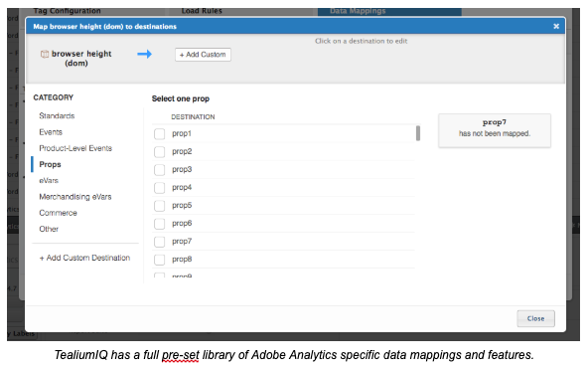The height and width of the screenshot is (367, 588).
Task: Mark the prop6 checkbox
Action: coord(159,224)
